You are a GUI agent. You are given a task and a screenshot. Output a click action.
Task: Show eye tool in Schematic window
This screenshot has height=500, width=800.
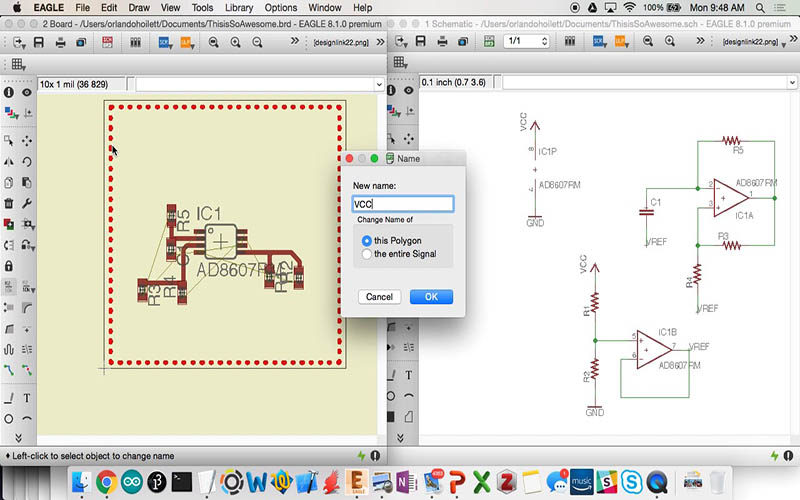pyautogui.click(x=409, y=90)
